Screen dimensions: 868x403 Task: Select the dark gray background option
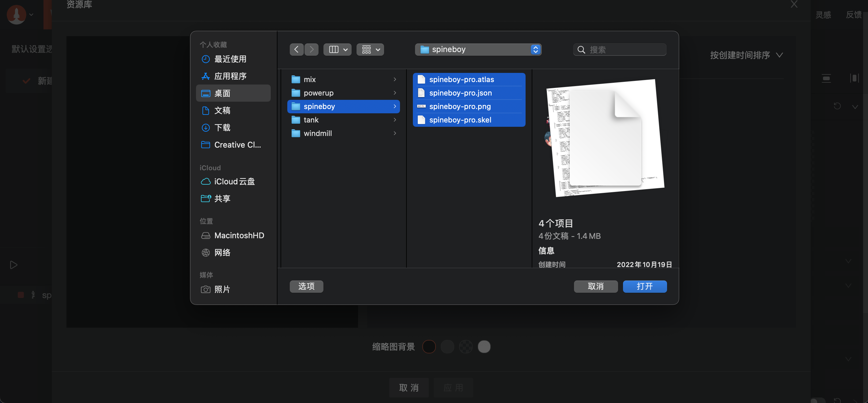pos(447,347)
